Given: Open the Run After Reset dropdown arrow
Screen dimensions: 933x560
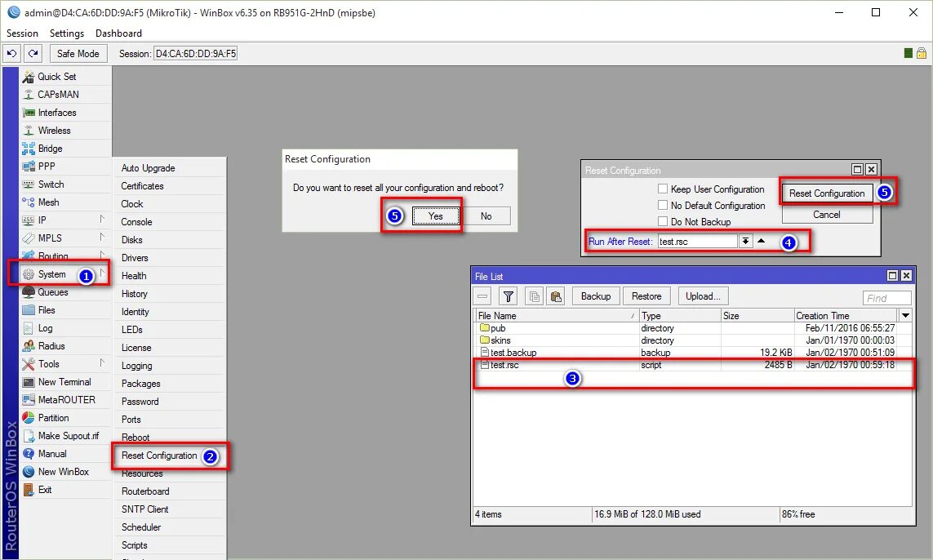Looking at the screenshot, I should (x=745, y=241).
